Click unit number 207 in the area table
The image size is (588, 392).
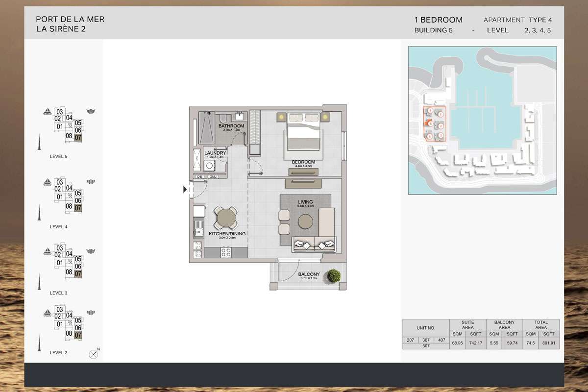tap(410, 340)
